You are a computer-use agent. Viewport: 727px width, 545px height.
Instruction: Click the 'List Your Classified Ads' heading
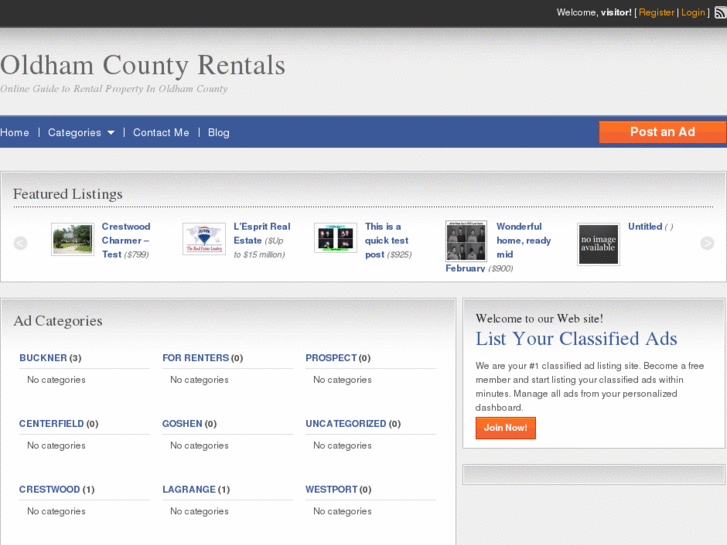click(x=576, y=339)
